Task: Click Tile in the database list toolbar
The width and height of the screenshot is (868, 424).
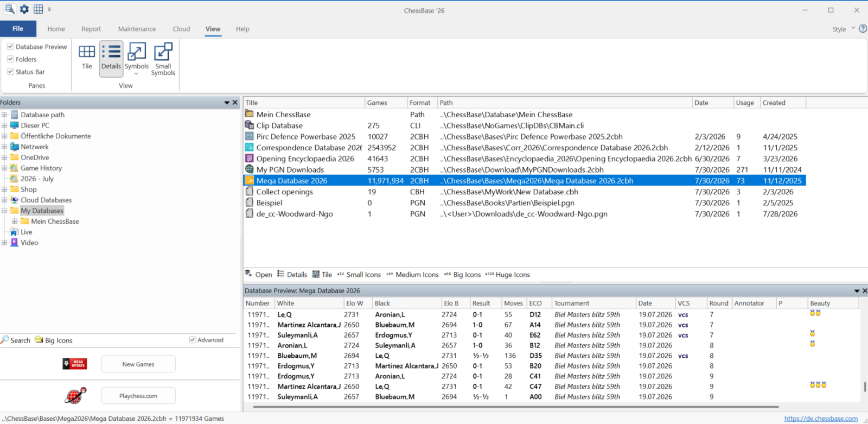Action: pyautogui.click(x=322, y=274)
